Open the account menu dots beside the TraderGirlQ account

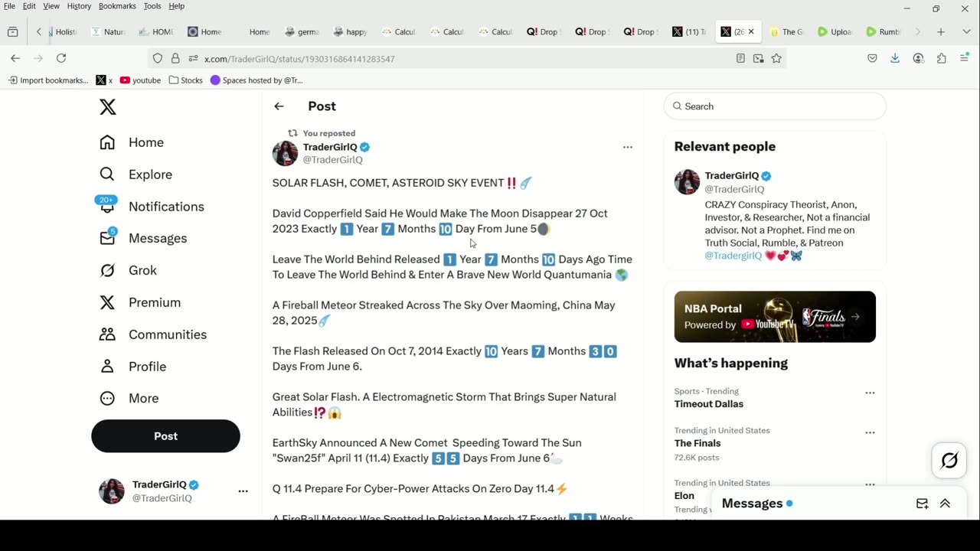click(x=243, y=491)
